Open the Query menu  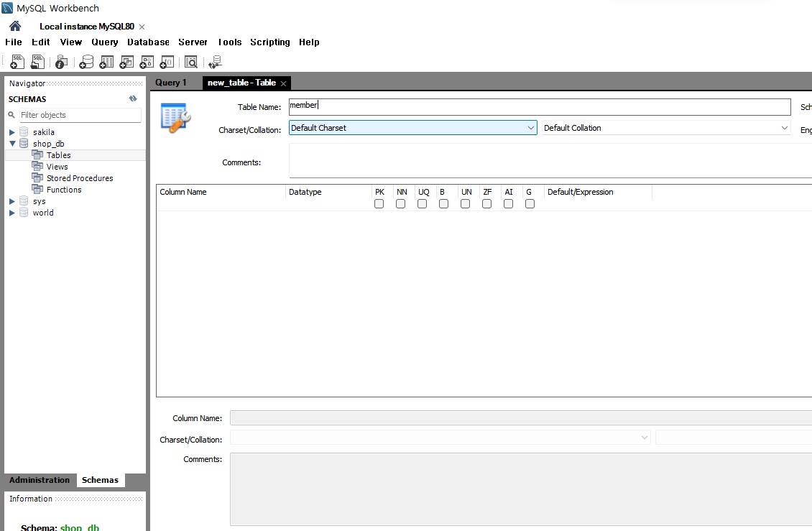[x=105, y=42]
